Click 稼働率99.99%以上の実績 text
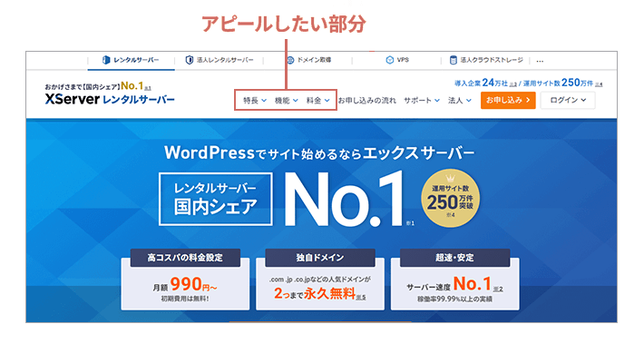Image resolution: width=644 pixels, height=344 pixels. (454, 300)
